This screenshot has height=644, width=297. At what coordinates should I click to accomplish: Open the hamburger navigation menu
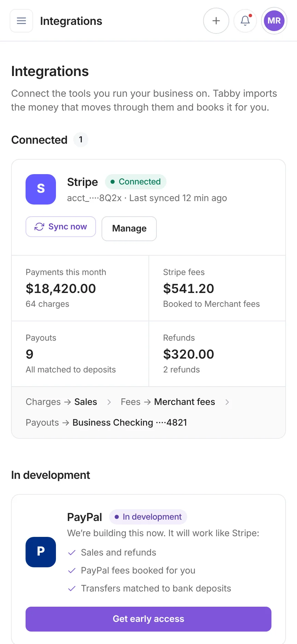[x=21, y=21]
